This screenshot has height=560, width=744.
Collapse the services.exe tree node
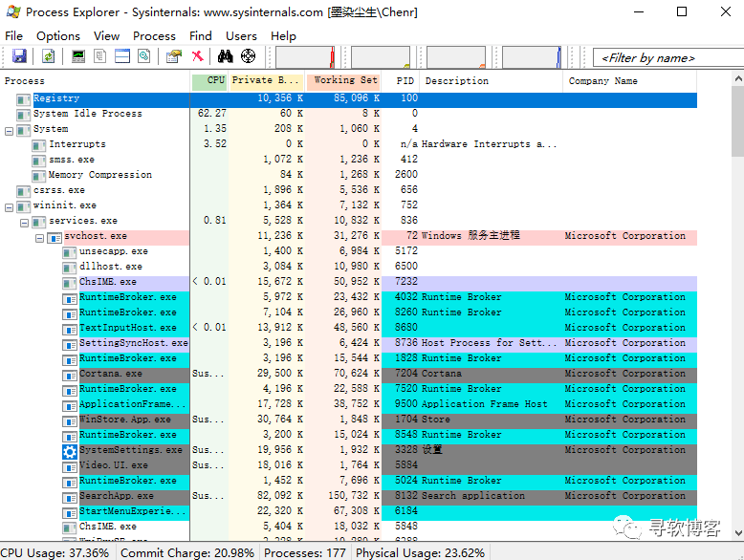pos(24,223)
